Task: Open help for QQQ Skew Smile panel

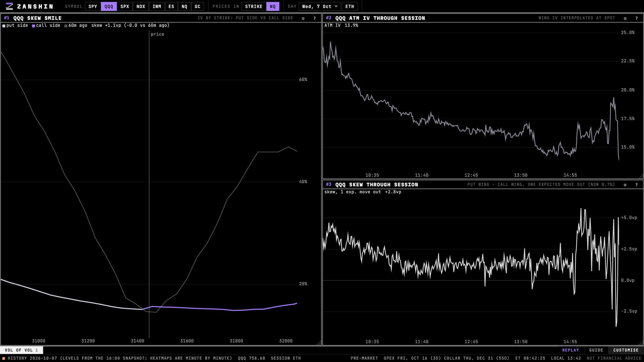Action: pyautogui.click(x=314, y=18)
